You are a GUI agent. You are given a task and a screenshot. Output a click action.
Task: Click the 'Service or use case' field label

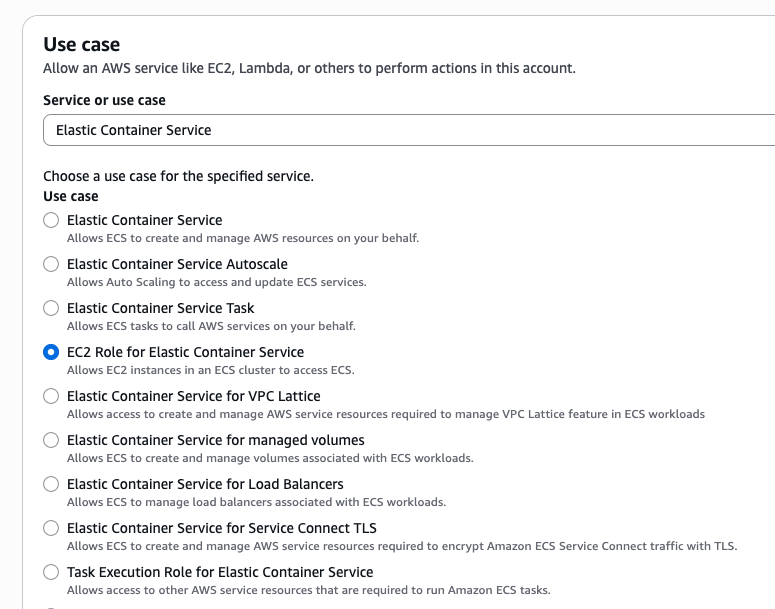coord(104,100)
